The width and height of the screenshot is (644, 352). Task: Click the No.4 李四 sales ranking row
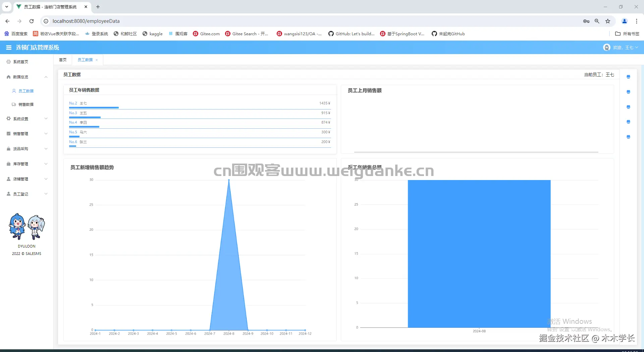click(200, 124)
